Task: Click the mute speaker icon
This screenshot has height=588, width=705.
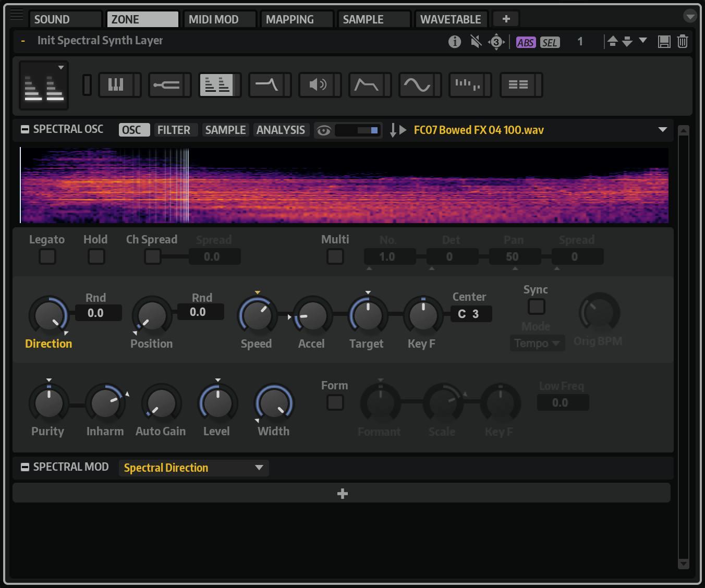Action: (476, 42)
